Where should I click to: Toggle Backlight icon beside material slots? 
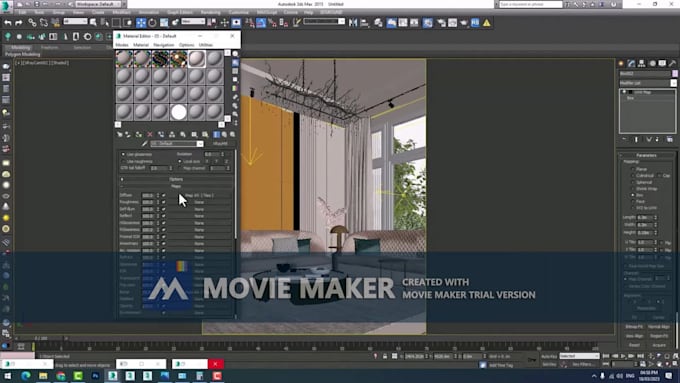click(235, 63)
